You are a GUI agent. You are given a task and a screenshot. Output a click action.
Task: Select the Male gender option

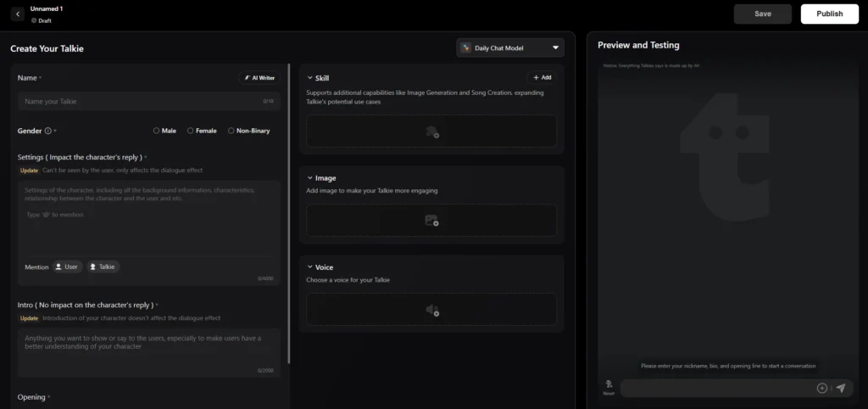pos(164,131)
